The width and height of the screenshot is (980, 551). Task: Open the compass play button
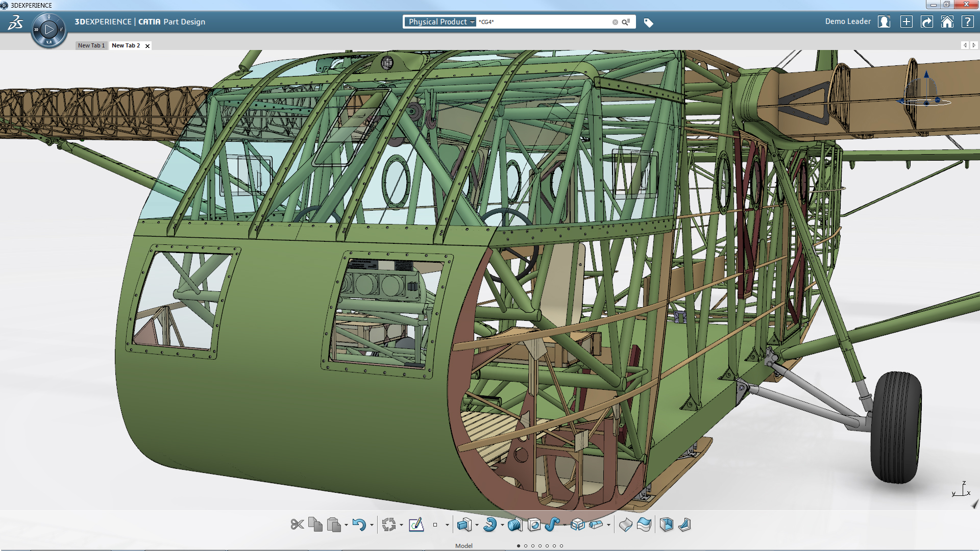tap(49, 30)
